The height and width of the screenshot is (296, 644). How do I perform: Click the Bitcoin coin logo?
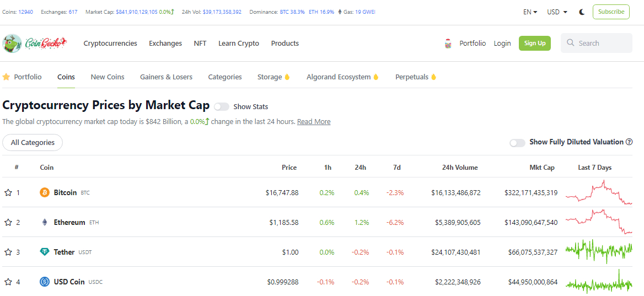(x=44, y=192)
